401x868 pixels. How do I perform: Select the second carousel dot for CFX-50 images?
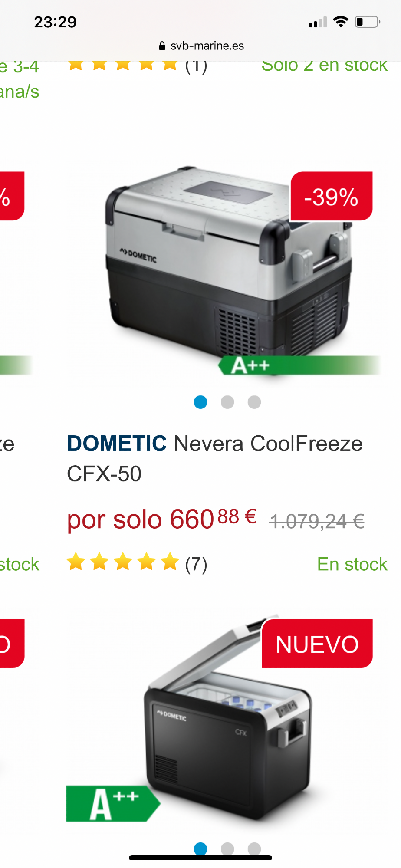(x=227, y=402)
